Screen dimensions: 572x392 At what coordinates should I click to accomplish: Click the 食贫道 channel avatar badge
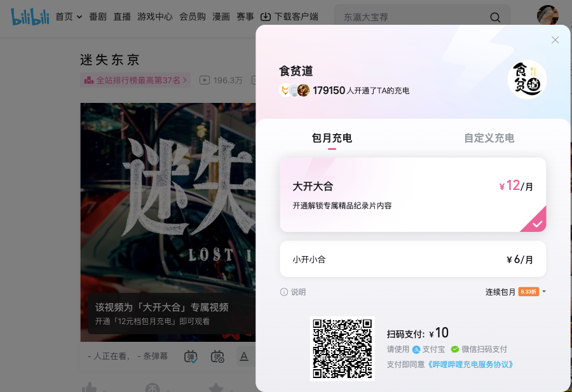tap(527, 77)
